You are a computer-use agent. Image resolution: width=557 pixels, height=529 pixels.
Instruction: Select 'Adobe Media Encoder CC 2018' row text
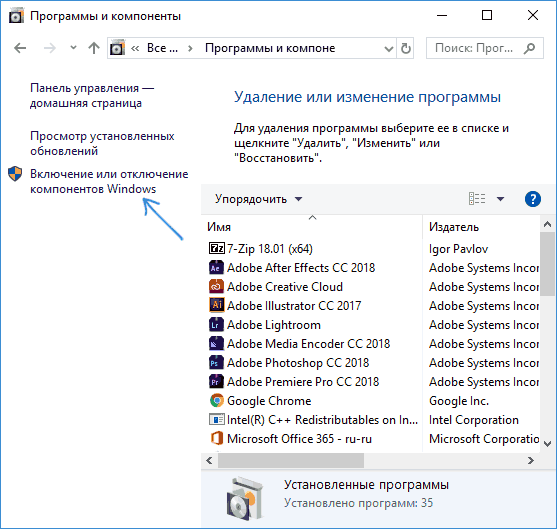click(x=308, y=344)
